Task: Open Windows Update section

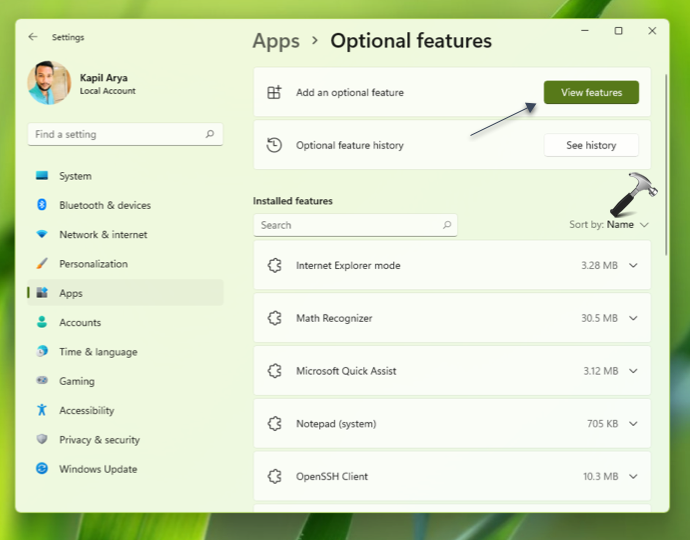Action: click(97, 469)
